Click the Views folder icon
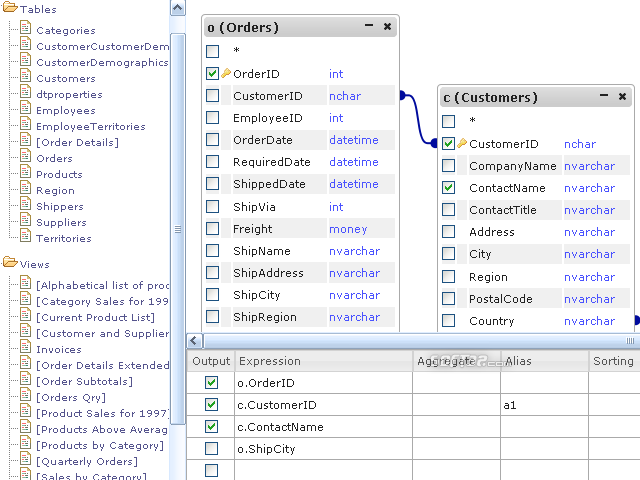Screen dimensions: 640x480 10,262
